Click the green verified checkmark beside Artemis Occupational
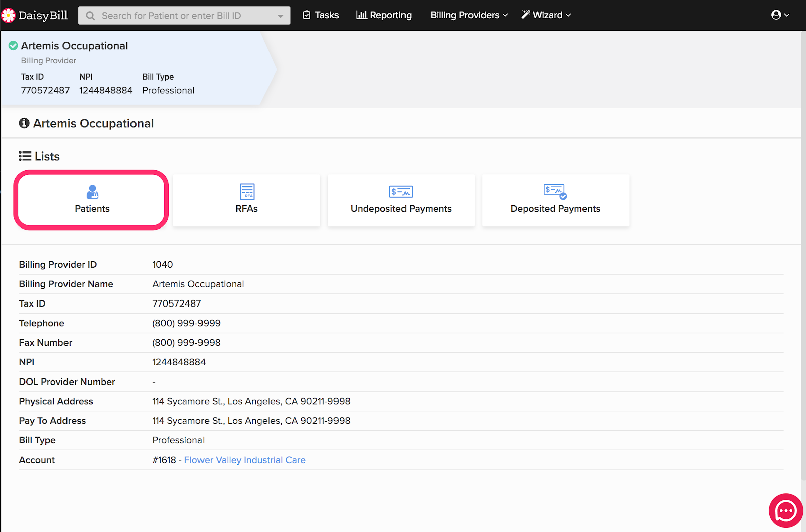This screenshot has width=806, height=532. pyautogui.click(x=13, y=46)
